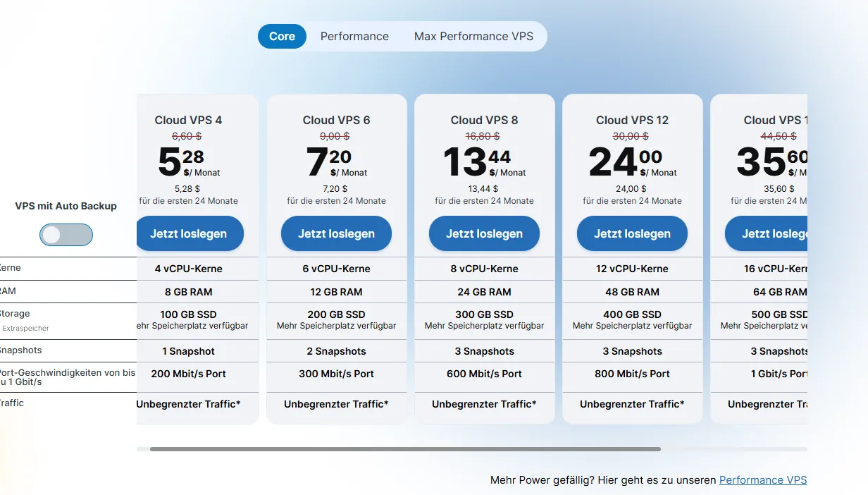This screenshot has width=868, height=495.
Task: Toggle the VPS mit Auto Backup switch
Action: pos(66,235)
